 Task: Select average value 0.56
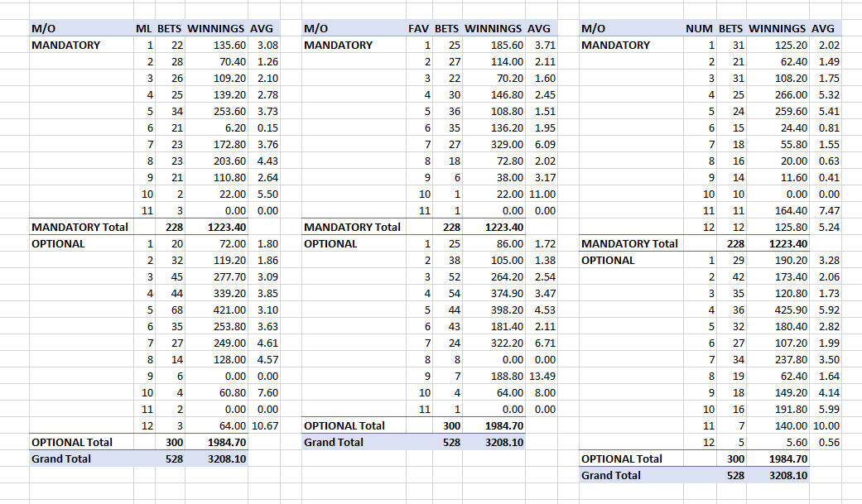tap(829, 442)
